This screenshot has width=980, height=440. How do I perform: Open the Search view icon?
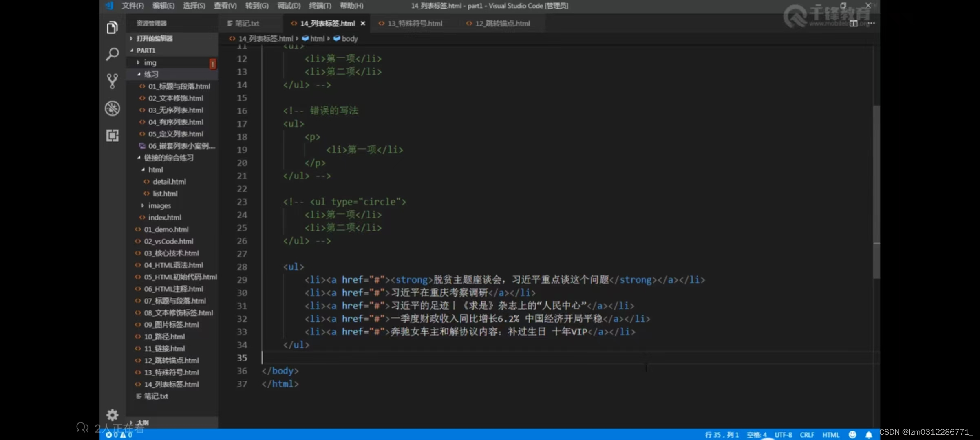point(112,54)
